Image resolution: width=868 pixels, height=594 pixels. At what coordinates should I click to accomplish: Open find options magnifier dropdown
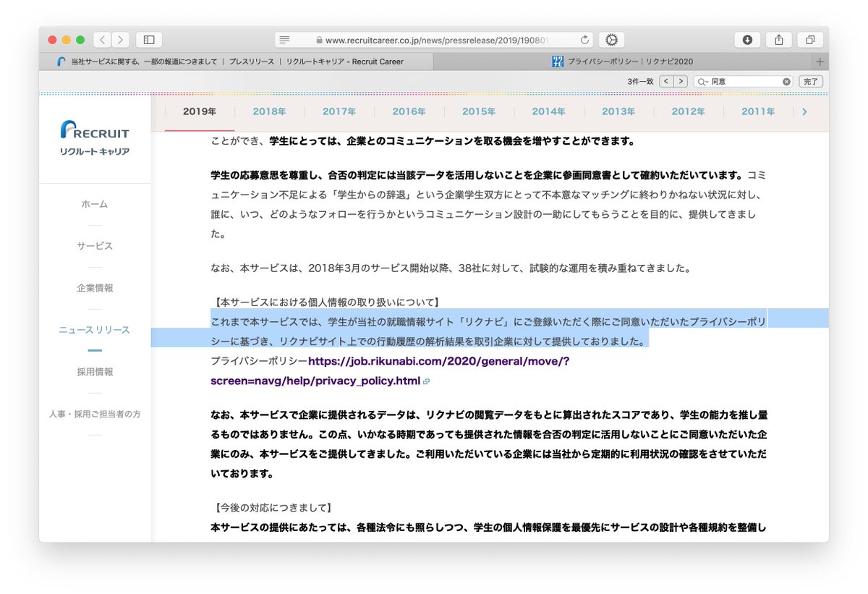702,82
